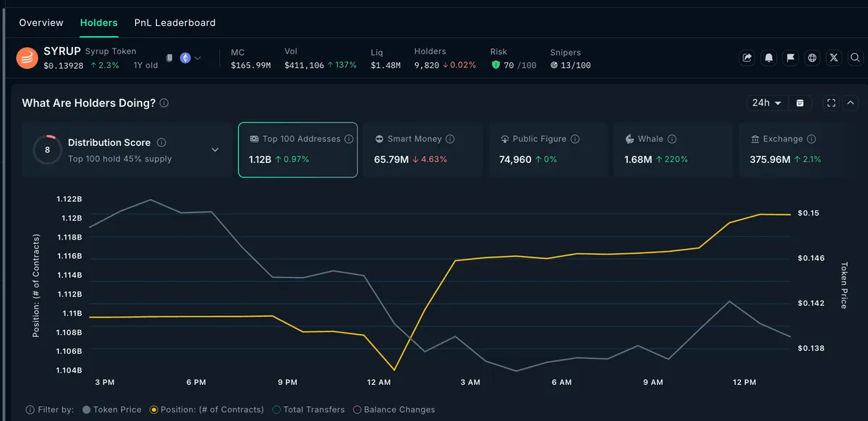This screenshot has width=868, height=421.
Task: Copy the SYRUP token address icon
Action: (169, 58)
